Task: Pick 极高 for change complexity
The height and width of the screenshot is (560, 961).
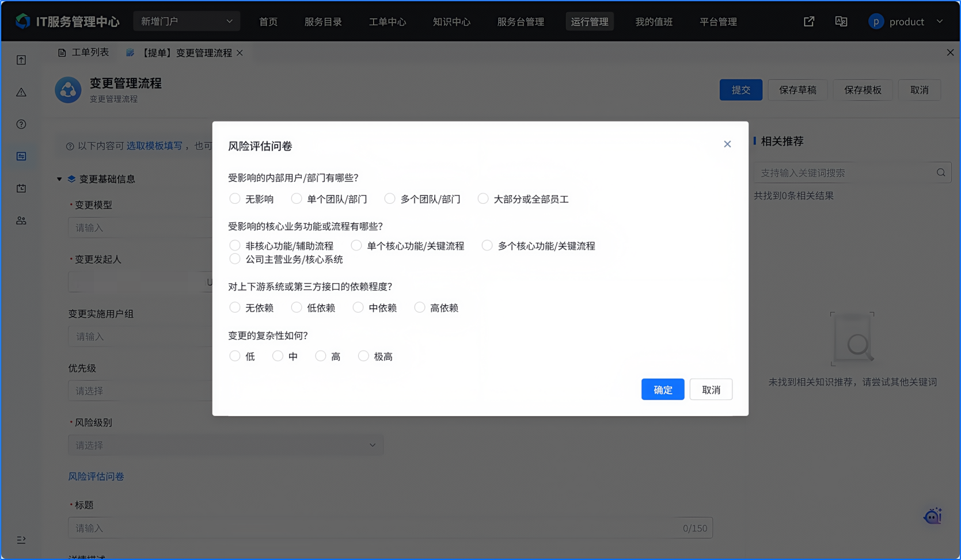Action: coord(363,356)
